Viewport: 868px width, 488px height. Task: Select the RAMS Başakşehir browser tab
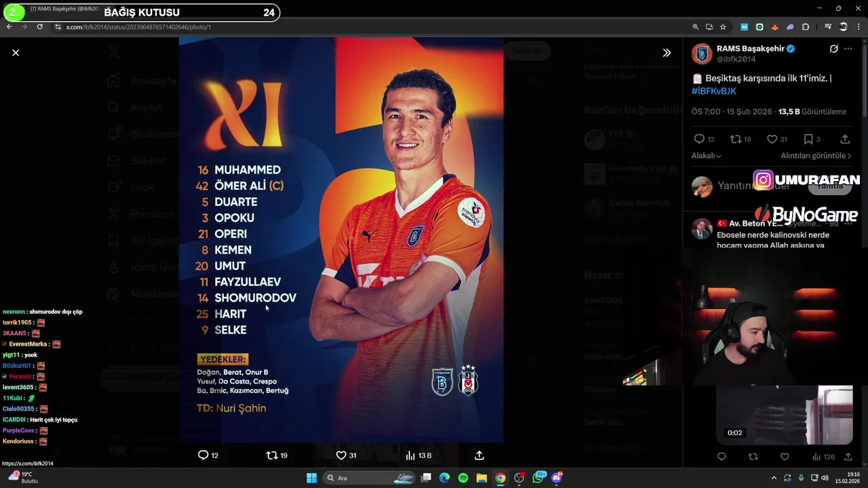tap(64, 9)
